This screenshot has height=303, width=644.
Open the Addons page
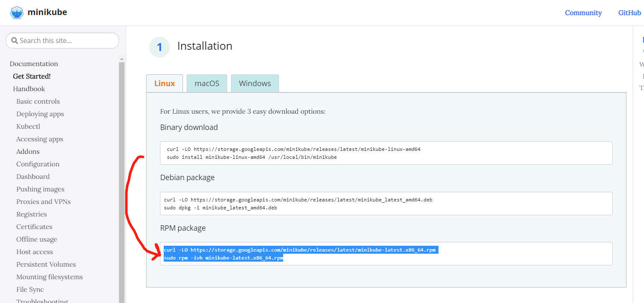point(28,151)
